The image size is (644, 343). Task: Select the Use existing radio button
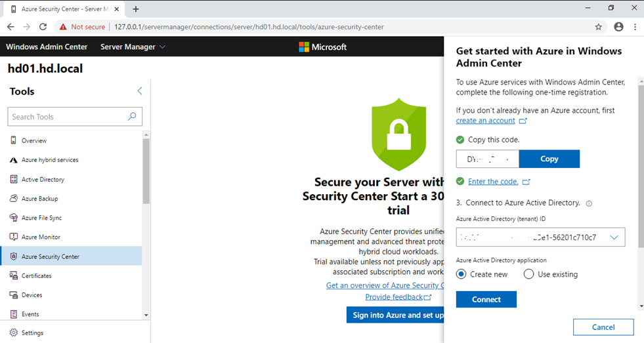529,274
